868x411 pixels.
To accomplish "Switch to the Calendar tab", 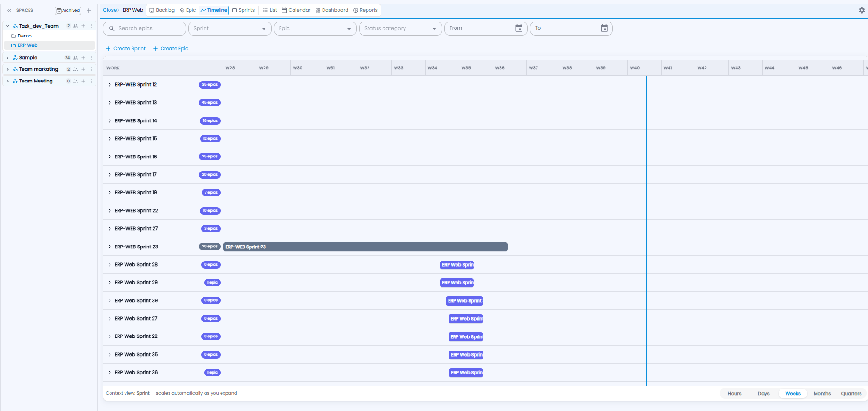I will tap(296, 10).
